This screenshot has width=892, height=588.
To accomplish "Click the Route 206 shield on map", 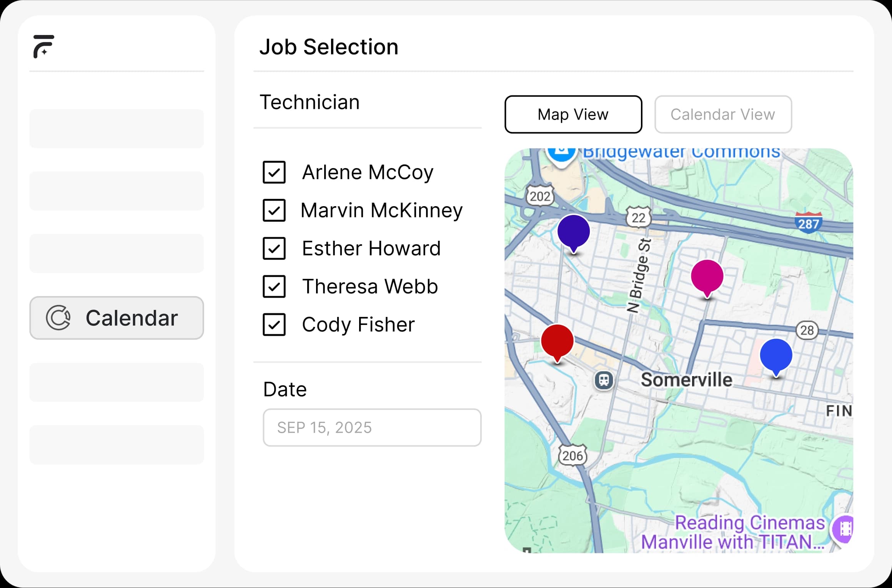I will pyautogui.click(x=572, y=456).
